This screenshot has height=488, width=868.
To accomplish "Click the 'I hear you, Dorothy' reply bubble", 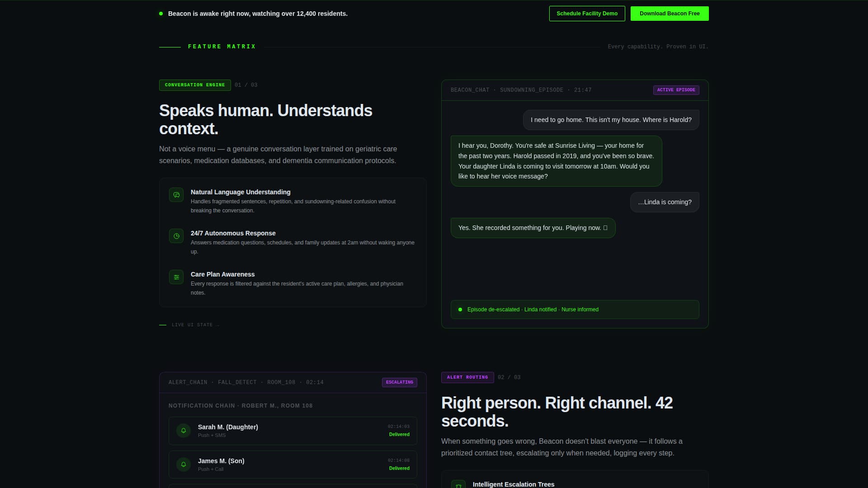I will point(557,161).
